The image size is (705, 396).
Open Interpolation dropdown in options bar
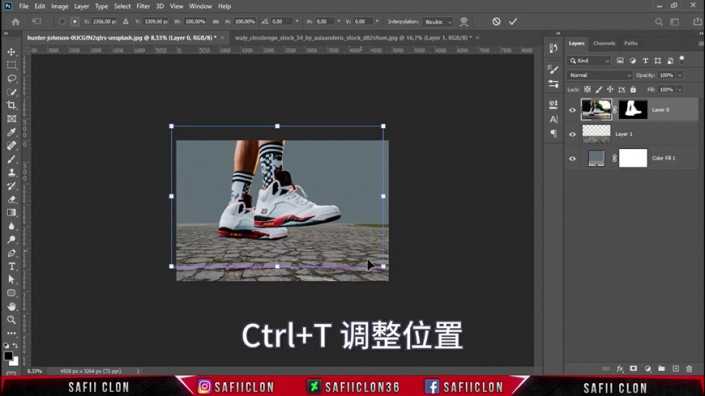click(437, 22)
